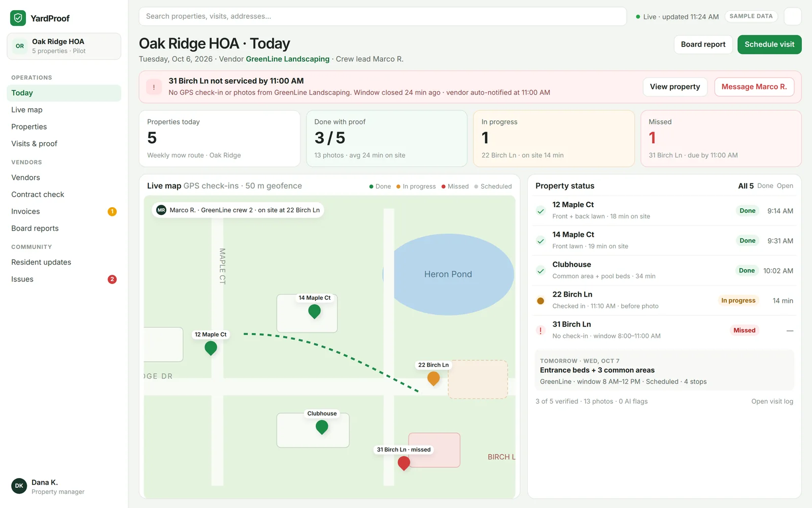This screenshot has height=508, width=812.
Task: Click the Board report button
Action: coord(703,44)
